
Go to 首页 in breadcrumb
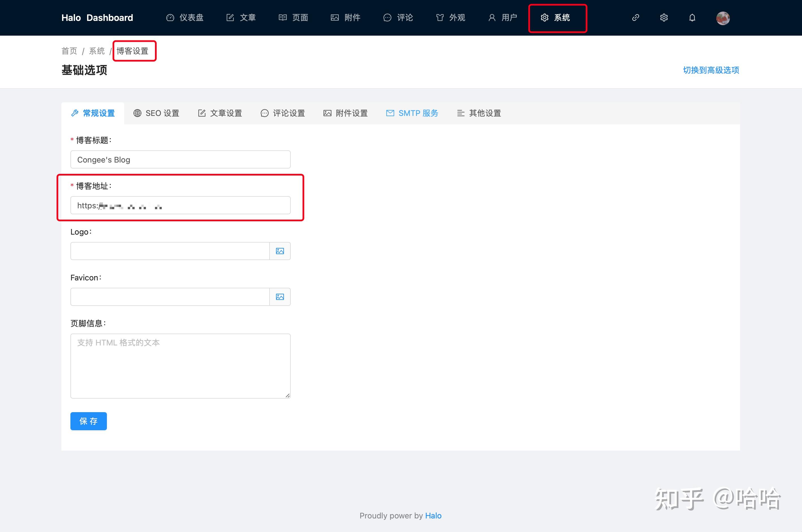pyautogui.click(x=69, y=51)
